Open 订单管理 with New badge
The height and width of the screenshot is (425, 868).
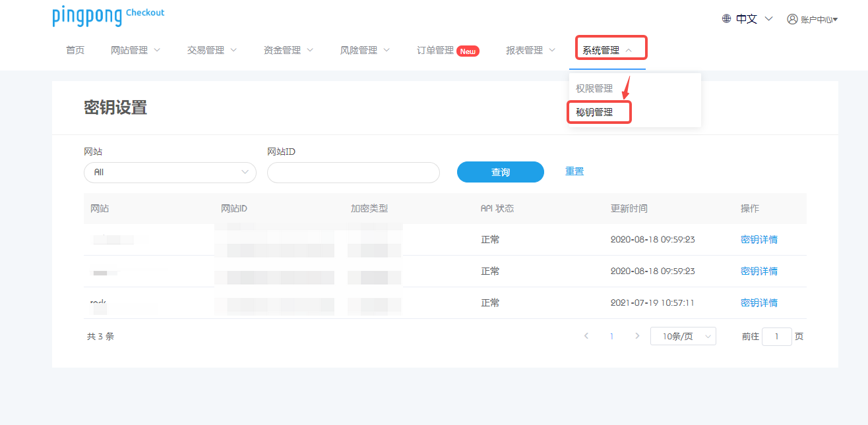coord(447,50)
